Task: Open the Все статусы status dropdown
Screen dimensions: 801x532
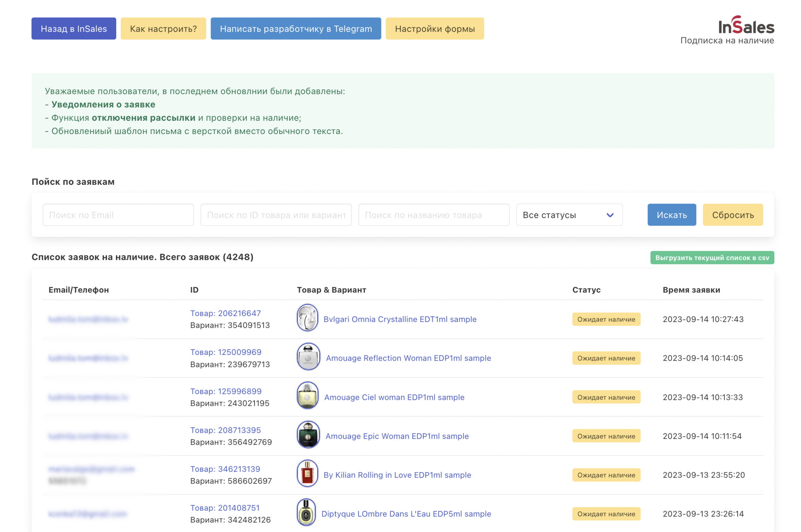Action: tap(569, 215)
